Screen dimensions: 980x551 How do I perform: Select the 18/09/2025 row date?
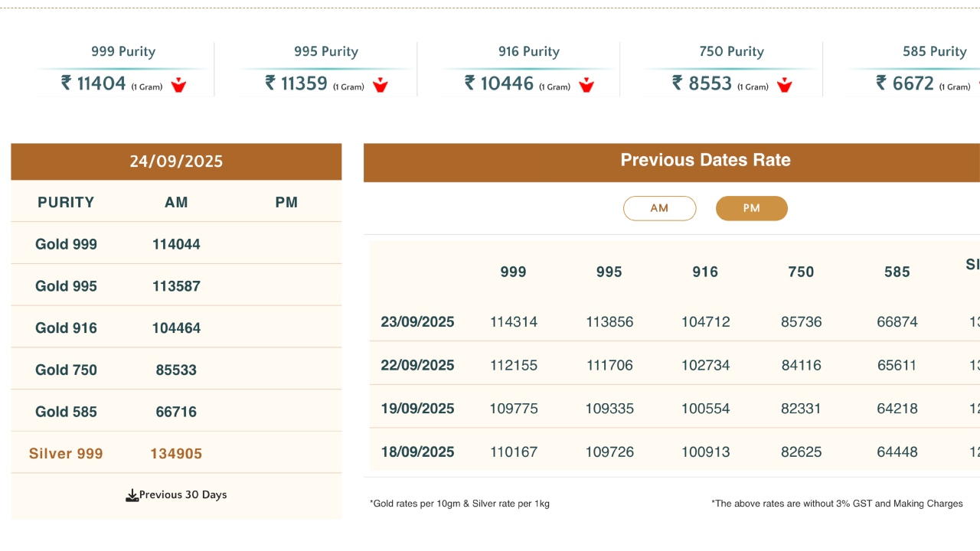click(417, 452)
